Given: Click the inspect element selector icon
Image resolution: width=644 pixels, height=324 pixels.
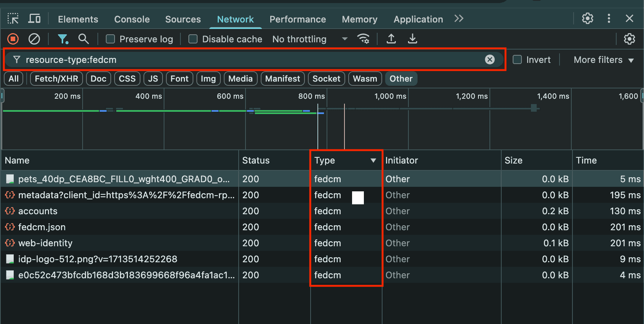Looking at the screenshot, I should [13, 19].
